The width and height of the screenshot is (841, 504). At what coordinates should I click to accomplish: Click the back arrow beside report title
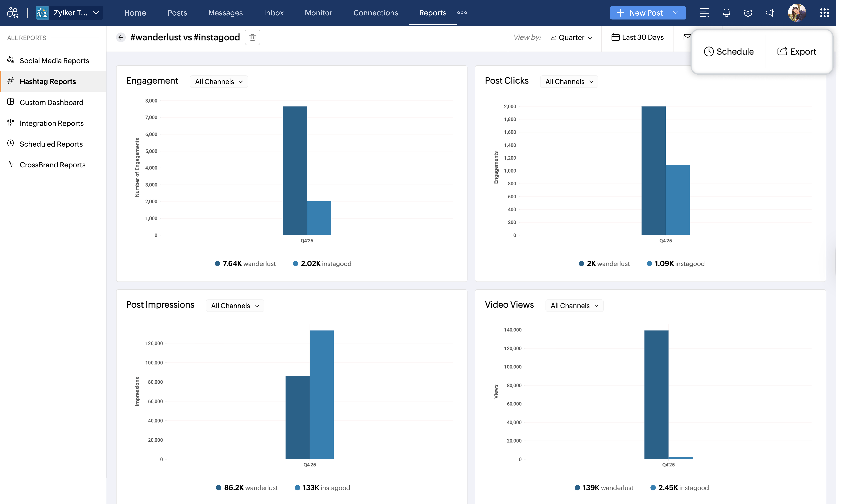[121, 37]
